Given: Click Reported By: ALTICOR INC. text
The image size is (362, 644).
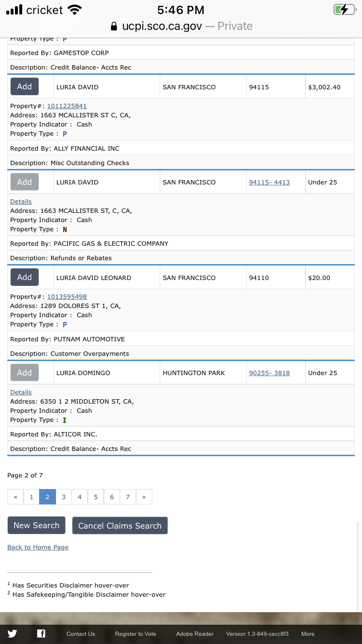Looking at the screenshot, I should point(54,434).
